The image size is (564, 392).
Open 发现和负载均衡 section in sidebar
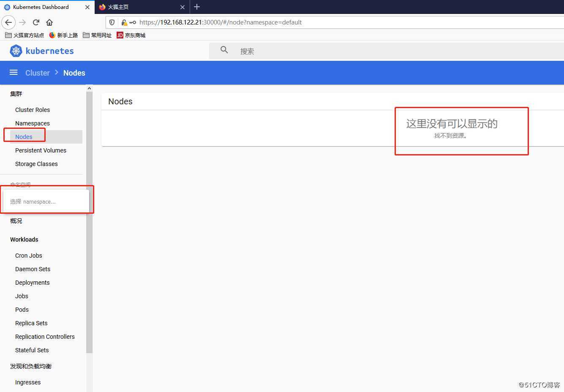click(x=31, y=366)
